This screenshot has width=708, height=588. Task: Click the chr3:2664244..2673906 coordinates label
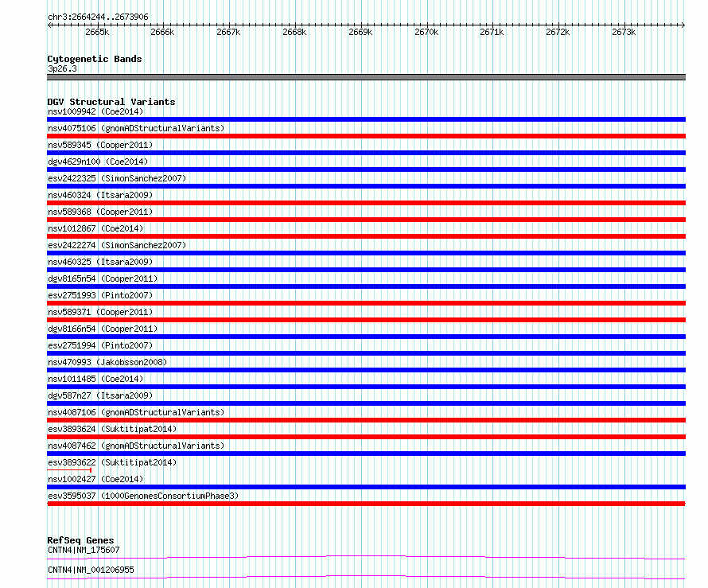point(98,17)
